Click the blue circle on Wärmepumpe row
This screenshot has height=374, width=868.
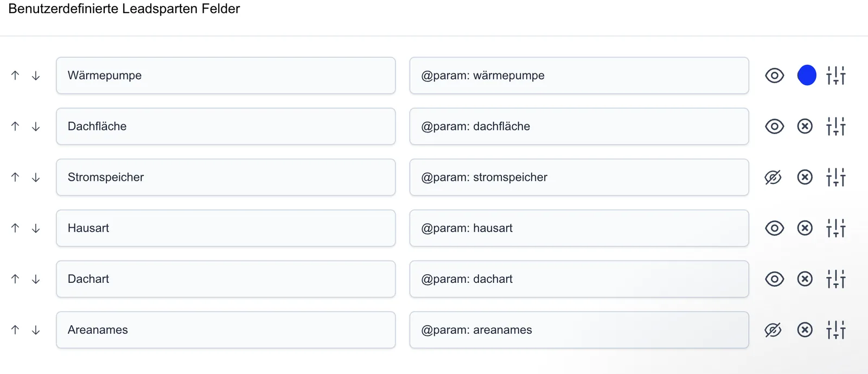807,75
